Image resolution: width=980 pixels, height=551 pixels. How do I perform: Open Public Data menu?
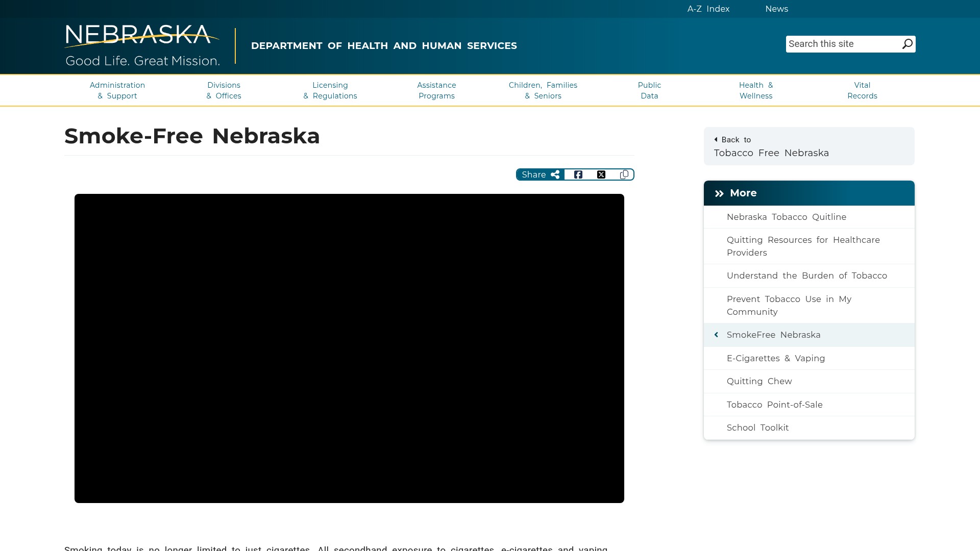pos(649,90)
